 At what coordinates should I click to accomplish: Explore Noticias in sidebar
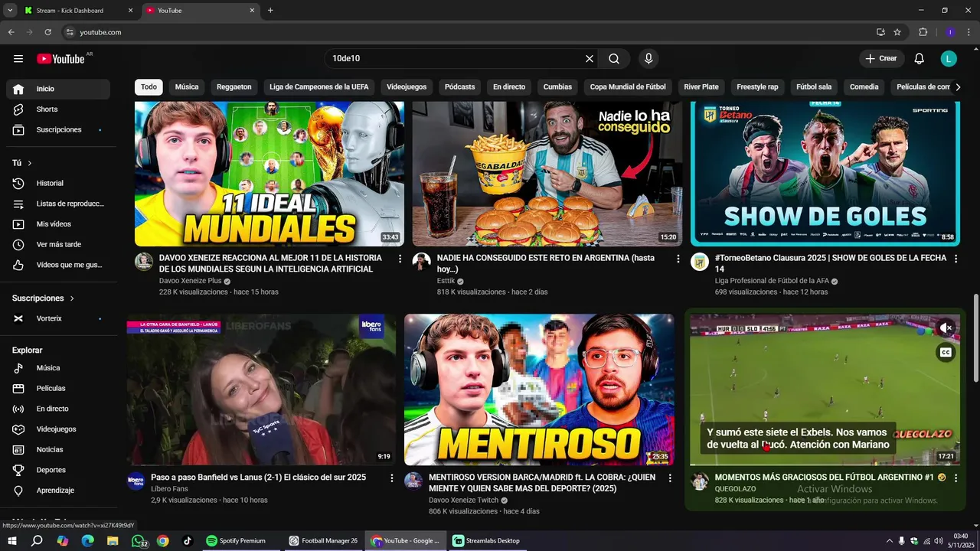coord(58,450)
